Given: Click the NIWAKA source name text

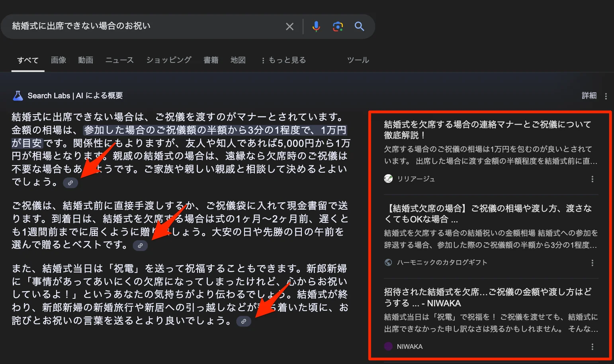Looking at the screenshot, I should 410,346.
